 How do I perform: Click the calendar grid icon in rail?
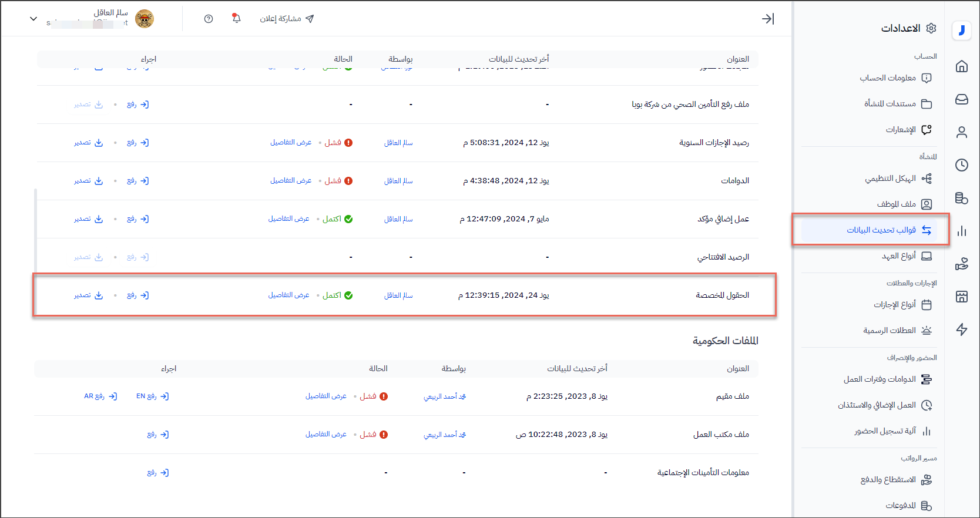click(x=961, y=297)
